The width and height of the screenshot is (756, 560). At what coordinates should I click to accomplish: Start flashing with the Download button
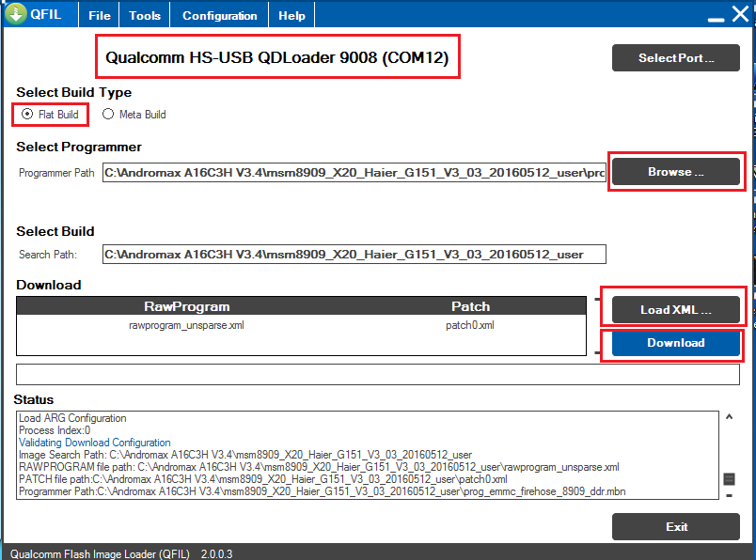(x=675, y=343)
